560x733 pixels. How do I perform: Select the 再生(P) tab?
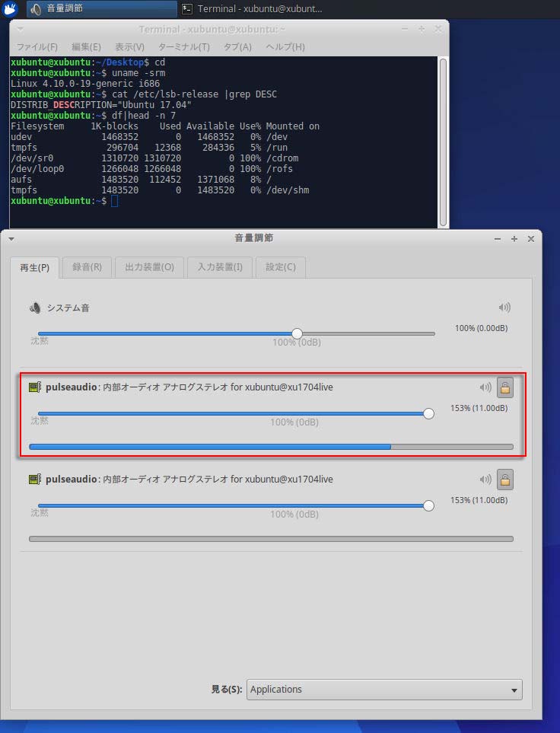pyautogui.click(x=34, y=267)
